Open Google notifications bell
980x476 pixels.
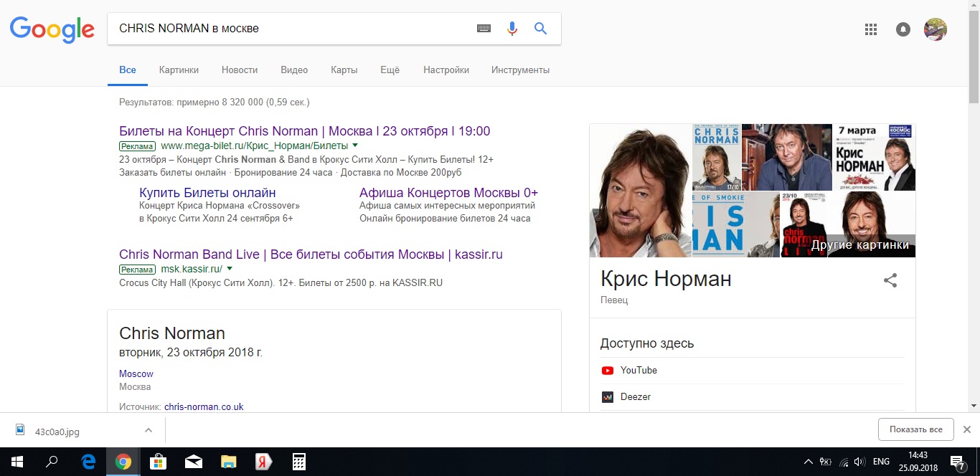(x=903, y=29)
